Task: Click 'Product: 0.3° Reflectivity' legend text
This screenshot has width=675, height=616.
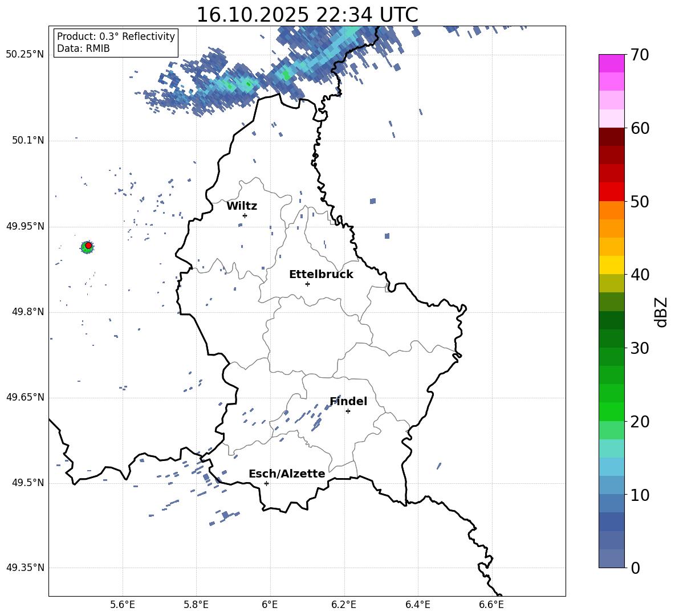Action: (116, 36)
